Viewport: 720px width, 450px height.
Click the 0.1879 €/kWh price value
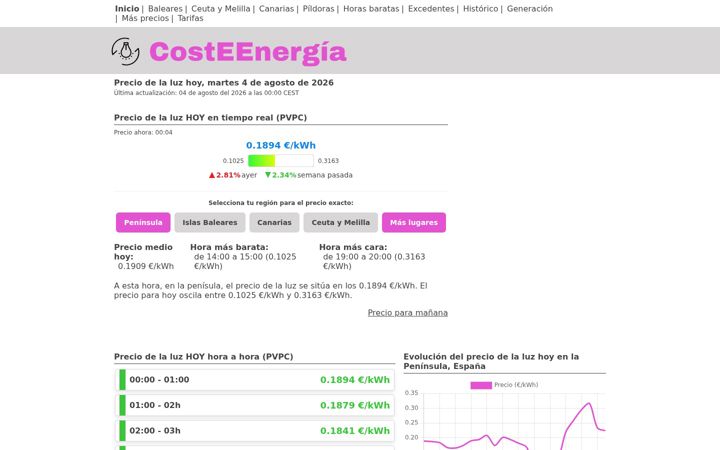[355, 405]
